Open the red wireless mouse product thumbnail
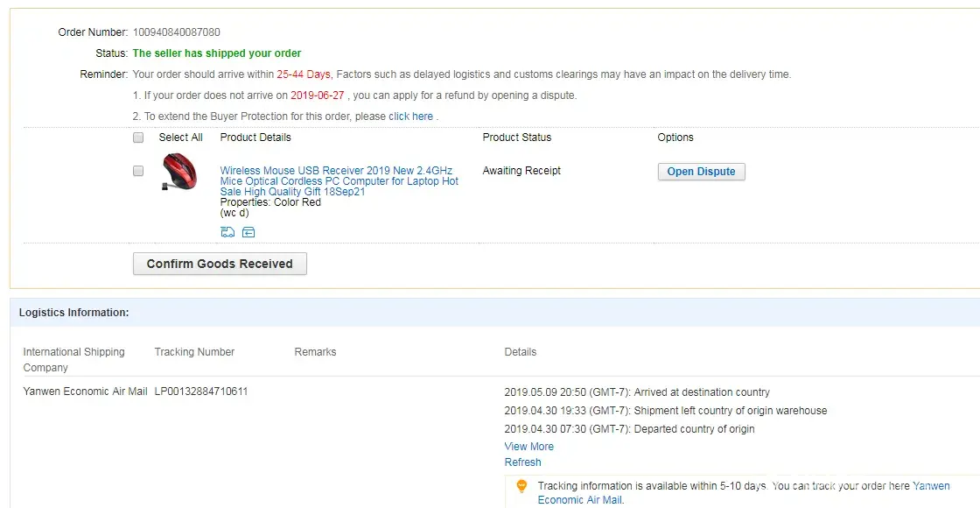The width and height of the screenshot is (980, 508). pyautogui.click(x=179, y=173)
